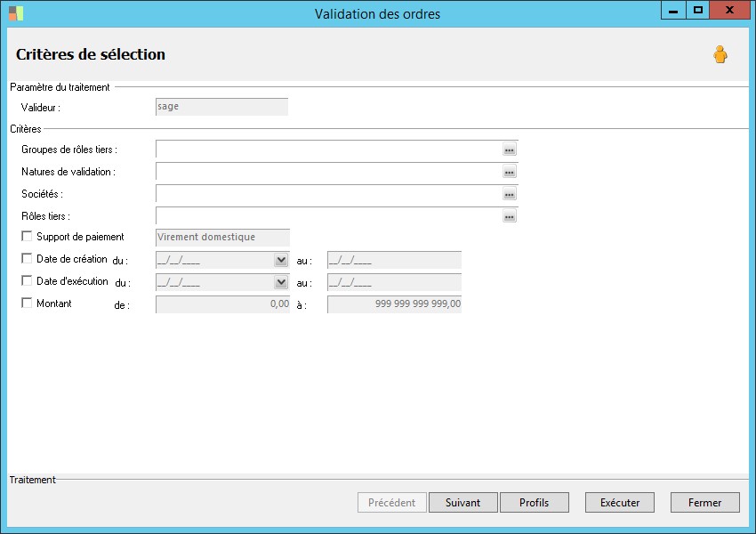Click the application icon in title bar
Image resolution: width=756 pixels, height=534 pixels.
pos(16,13)
